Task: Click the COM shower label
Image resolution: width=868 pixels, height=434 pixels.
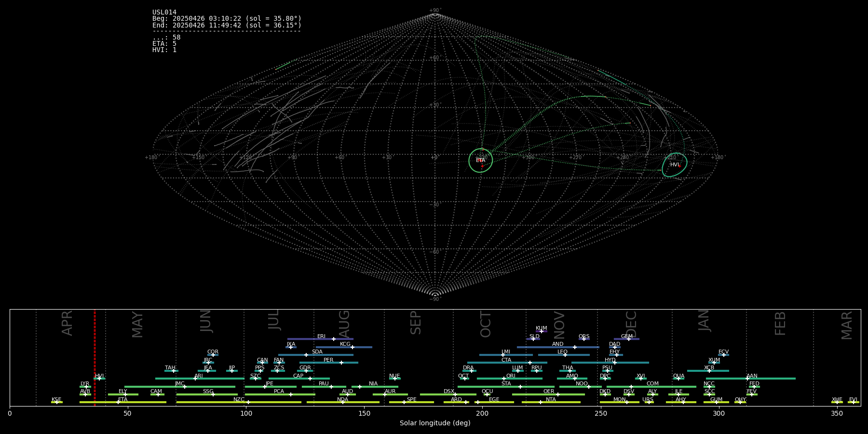Action: point(652,384)
